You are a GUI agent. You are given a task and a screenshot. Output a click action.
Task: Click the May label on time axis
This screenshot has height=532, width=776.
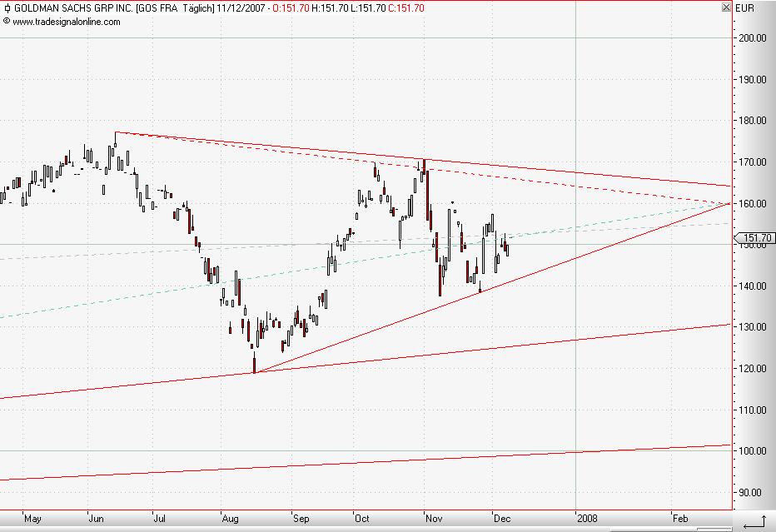32,519
